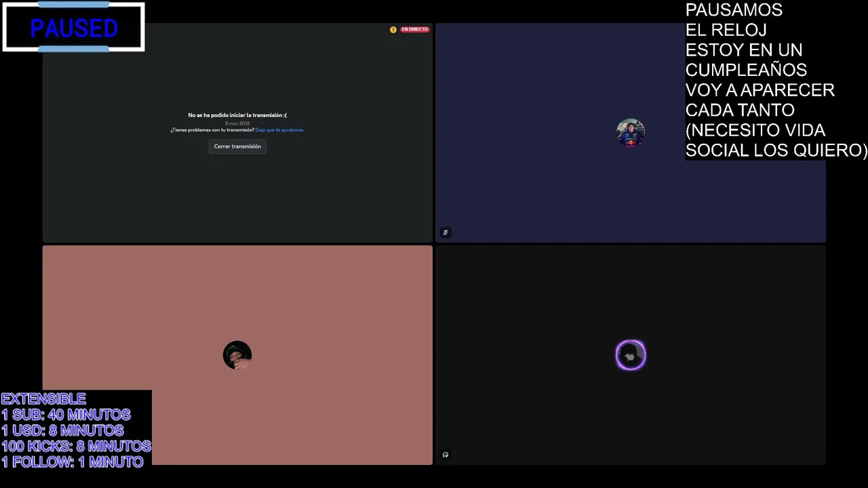Click the 'No se ha podido iniciar la transmisión' message

pos(237,115)
